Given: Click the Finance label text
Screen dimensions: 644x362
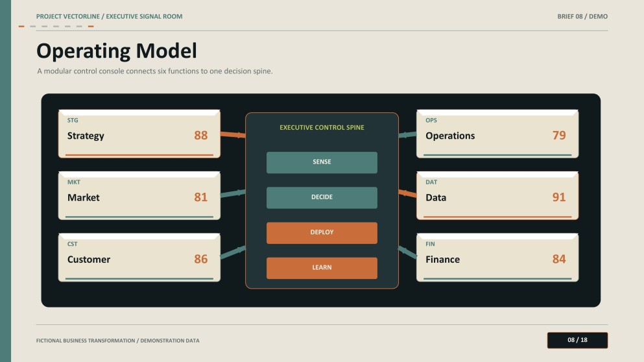Looking at the screenshot, I should click(443, 259).
